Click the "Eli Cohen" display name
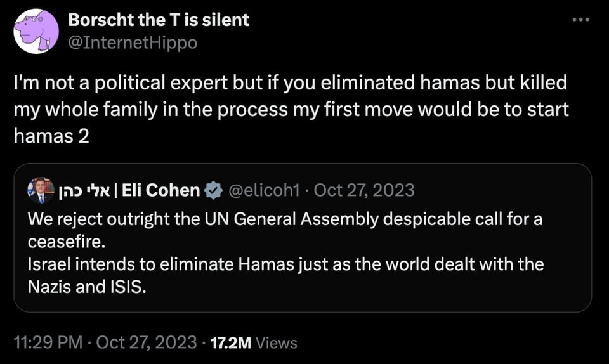The height and width of the screenshot is (364, 609). [160, 190]
